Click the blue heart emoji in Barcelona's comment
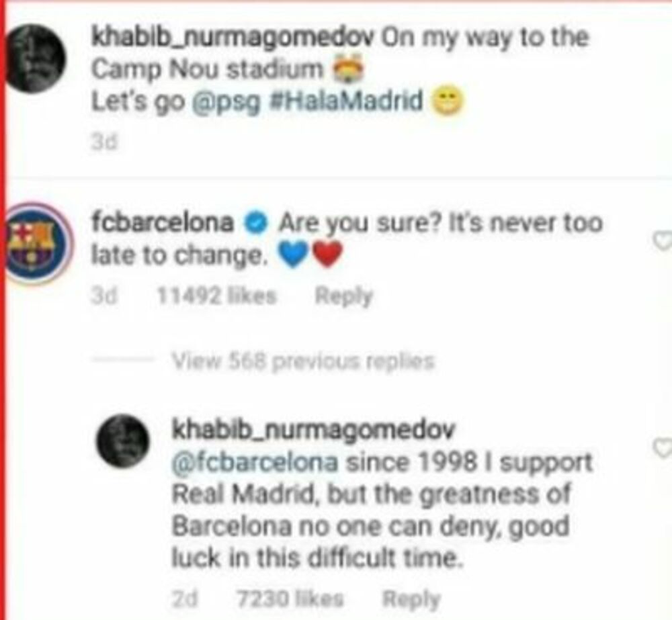 (x=294, y=254)
